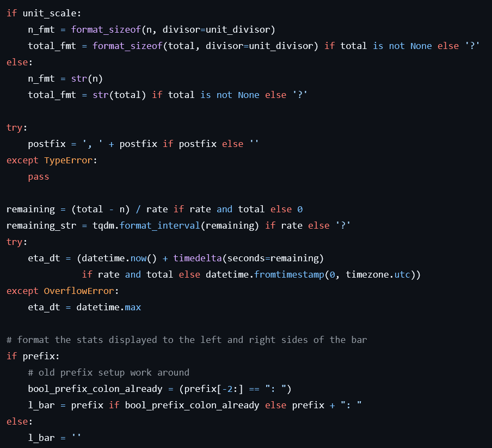Click the pass keyword

(x=39, y=176)
